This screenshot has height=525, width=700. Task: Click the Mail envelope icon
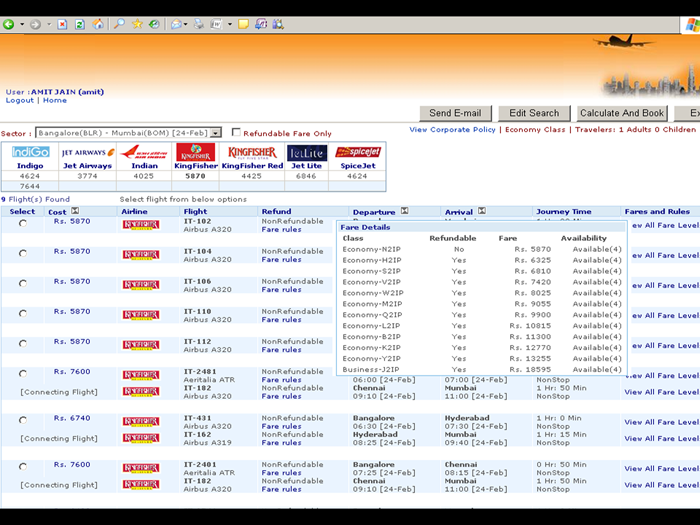click(x=176, y=24)
